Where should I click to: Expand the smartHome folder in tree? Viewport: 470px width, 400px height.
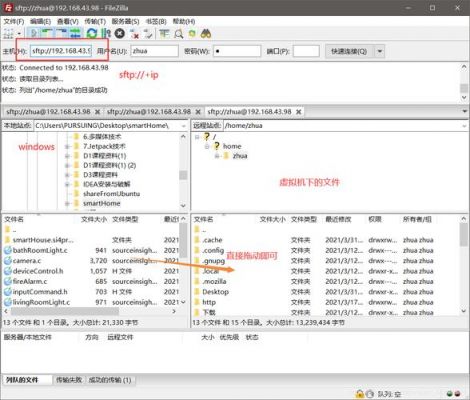tap(67, 203)
